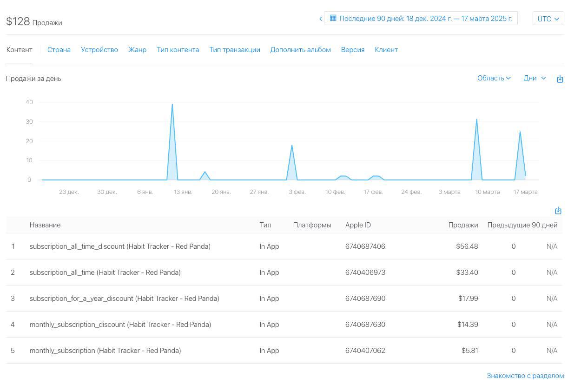Switch to the Устройство tab
The image size is (581, 392).
coord(99,49)
